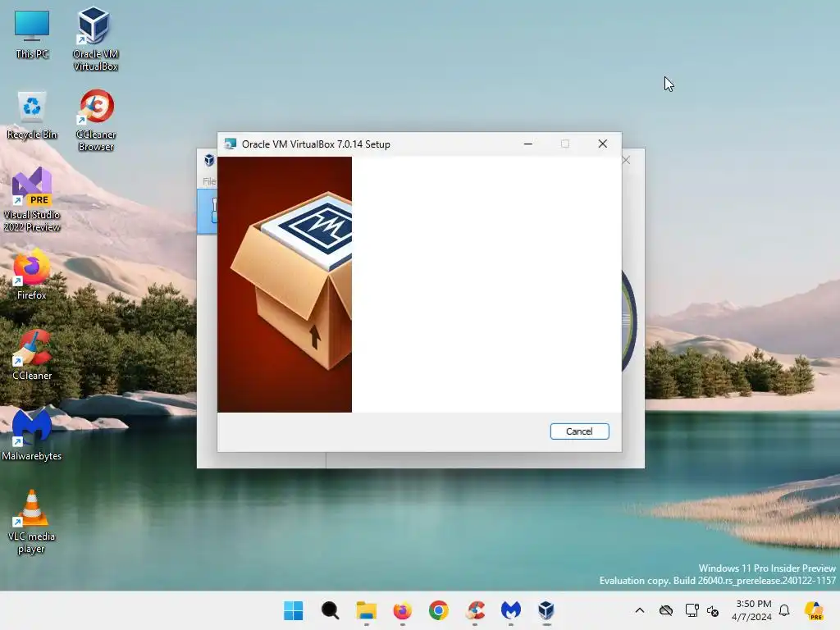Open taskbar Search
Screen dimensions: 840x630
point(330,610)
